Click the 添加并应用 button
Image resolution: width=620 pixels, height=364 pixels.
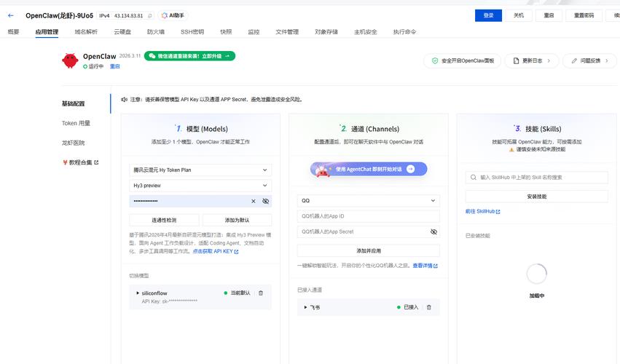tap(369, 250)
